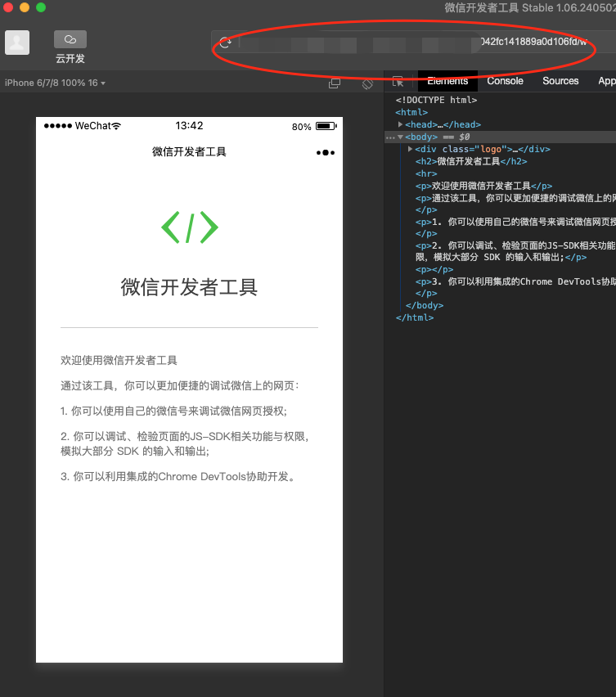Select the p 欢迎使用微信开发者工具 line
This screenshot has height=697, width=616.
pos(483,186)
